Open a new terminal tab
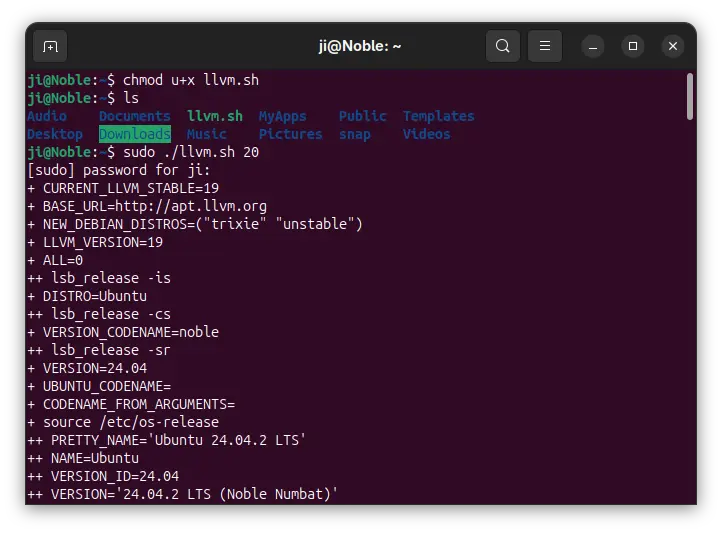The image size is (722, 533). 50,46
